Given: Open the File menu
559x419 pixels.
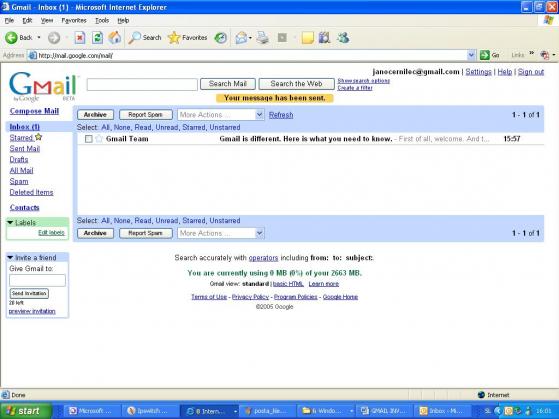Looking at the screenshot, I should click(x=9, y=21).
